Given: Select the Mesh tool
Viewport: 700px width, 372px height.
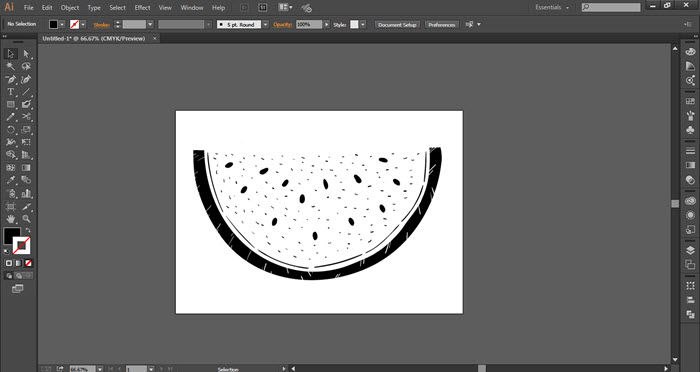Looking at the screenshot, I should 10,168.
